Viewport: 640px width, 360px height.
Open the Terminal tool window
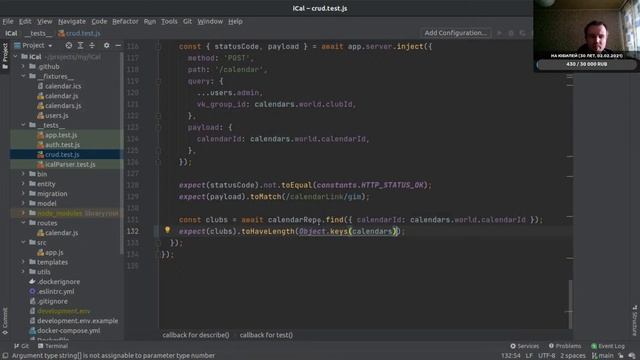click(x=53, y=346)
